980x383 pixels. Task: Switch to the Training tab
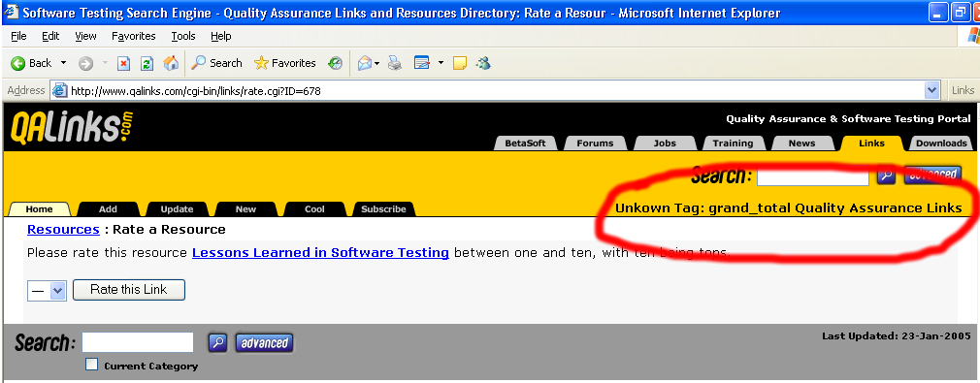tap(734, 144)
